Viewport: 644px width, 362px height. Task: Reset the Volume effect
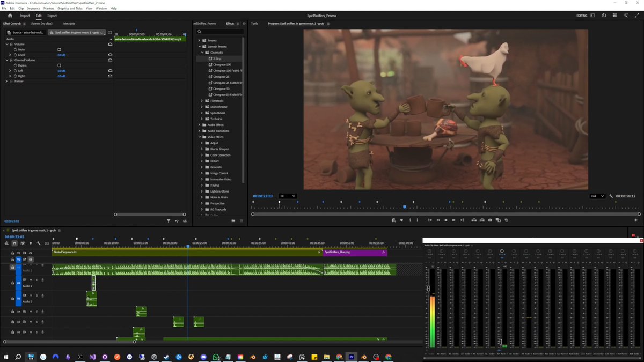(x=110, y=44)
